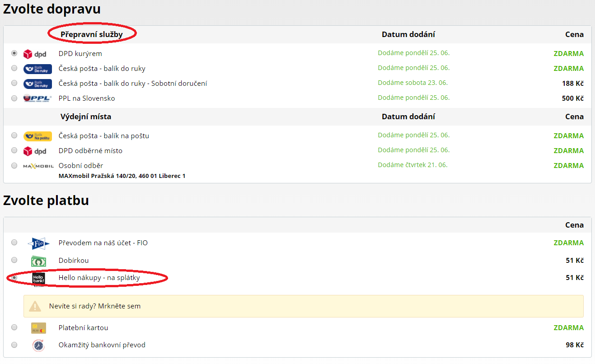Click the '98 Kč' price
The width and height of the screenshot is (595, 364).
[x=575, y=345]
